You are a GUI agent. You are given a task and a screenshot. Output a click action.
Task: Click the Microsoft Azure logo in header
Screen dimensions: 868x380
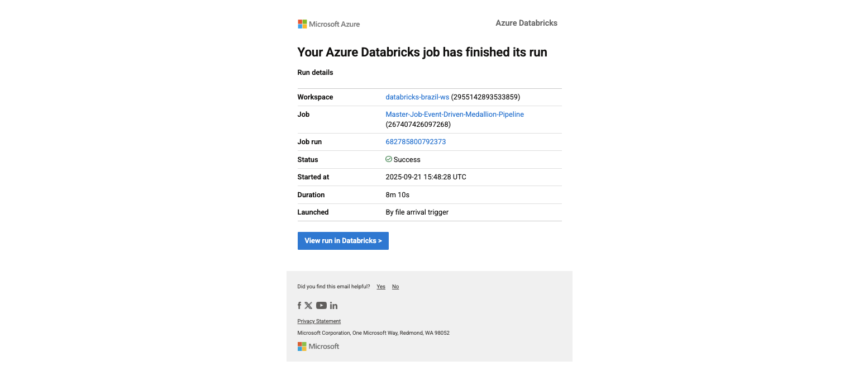pos(328,24)
